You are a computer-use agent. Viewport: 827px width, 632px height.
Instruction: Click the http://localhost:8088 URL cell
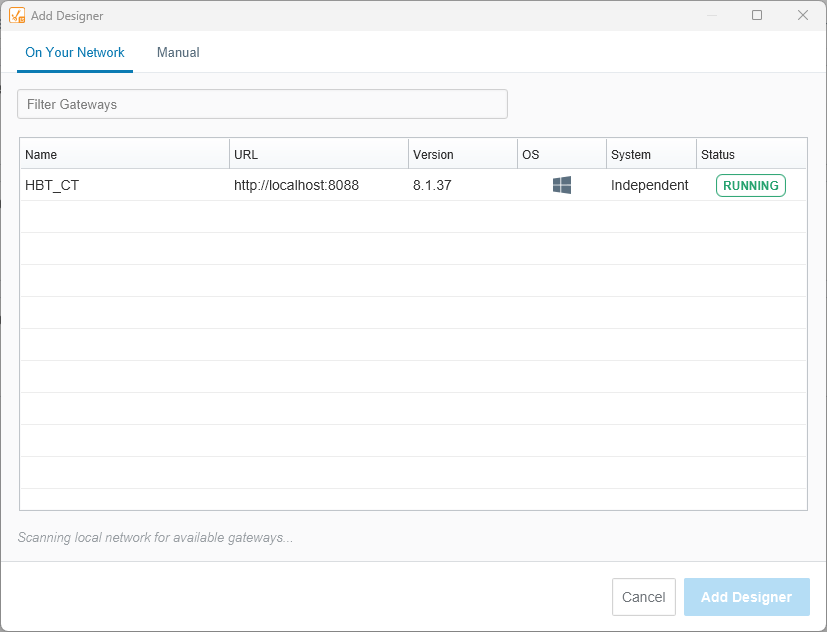[296, 185]
